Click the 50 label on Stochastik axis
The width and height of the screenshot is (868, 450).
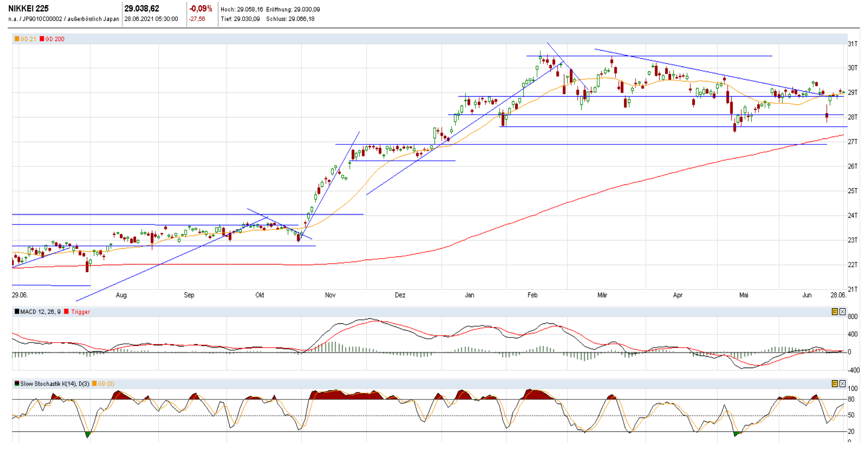click(x=851, y=415)
